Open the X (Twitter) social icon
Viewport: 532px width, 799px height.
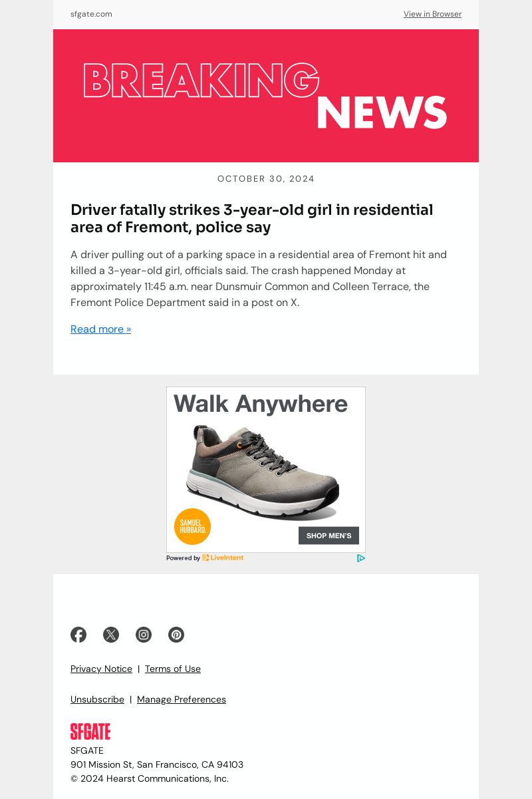pyautogui.click(x=111, y=635)
